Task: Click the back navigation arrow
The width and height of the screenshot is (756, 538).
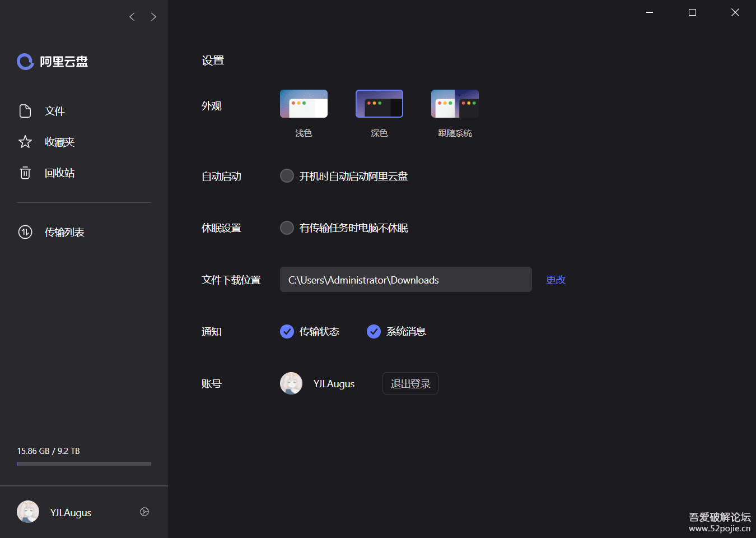Action: [132, 17]
